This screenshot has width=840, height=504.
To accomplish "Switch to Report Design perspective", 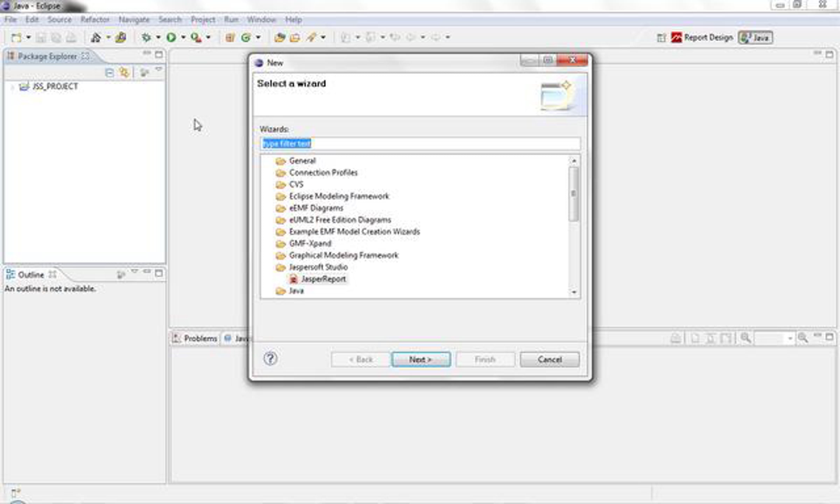I will click(x=702, y=37).
